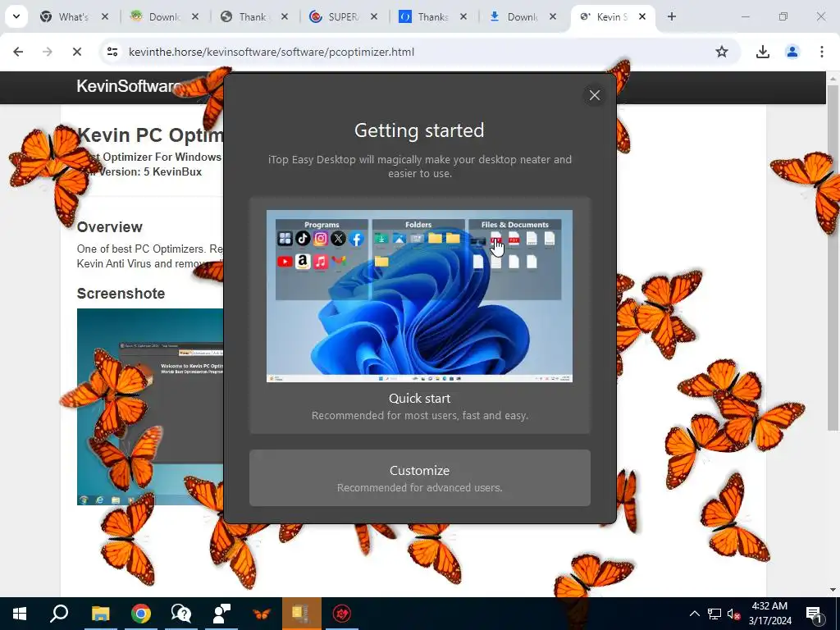
Task: Open Chrome profile icon
Action: coord(792,52)
